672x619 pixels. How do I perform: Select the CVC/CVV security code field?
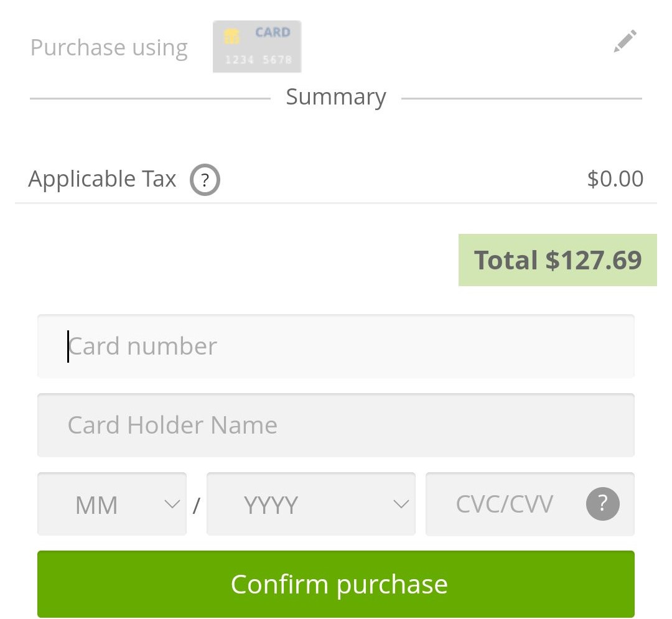click(505, 504)
